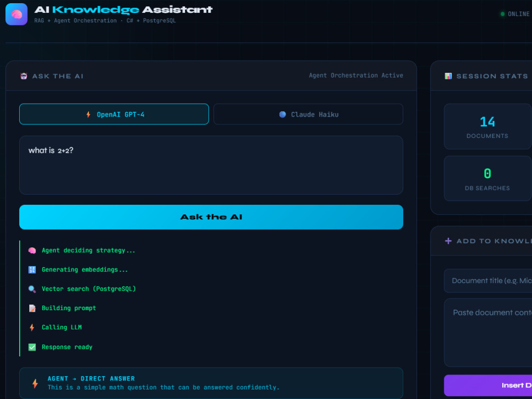Click the purple Insert button
The image size is (532, 399).
pos(488,385)
